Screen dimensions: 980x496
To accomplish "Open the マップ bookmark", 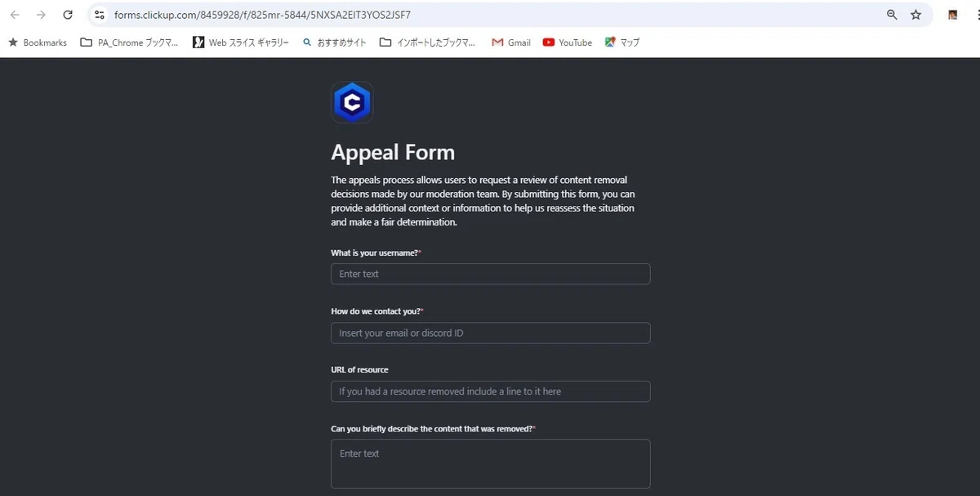I will [622, 42].
